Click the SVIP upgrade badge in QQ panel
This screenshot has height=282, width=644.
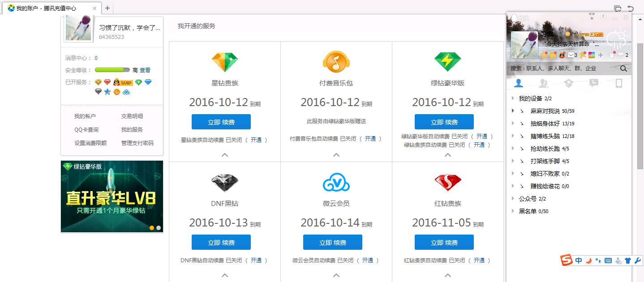pyautogui.click(x=597, y=34)
